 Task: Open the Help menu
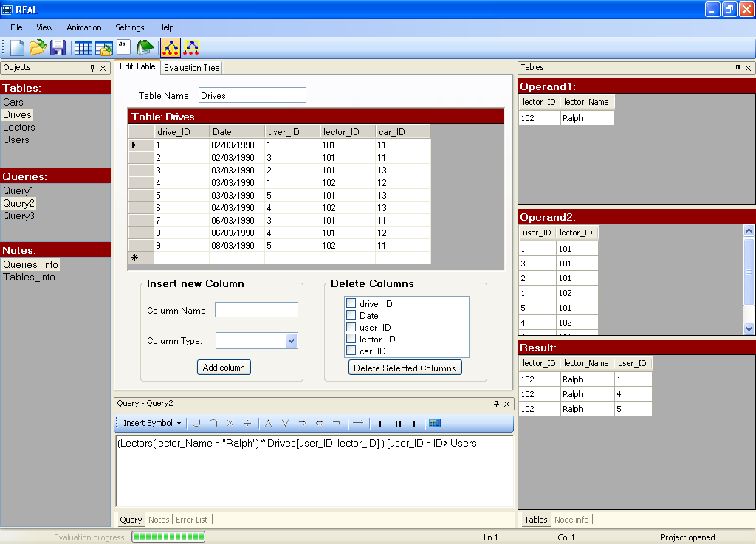tap(166, 27)
